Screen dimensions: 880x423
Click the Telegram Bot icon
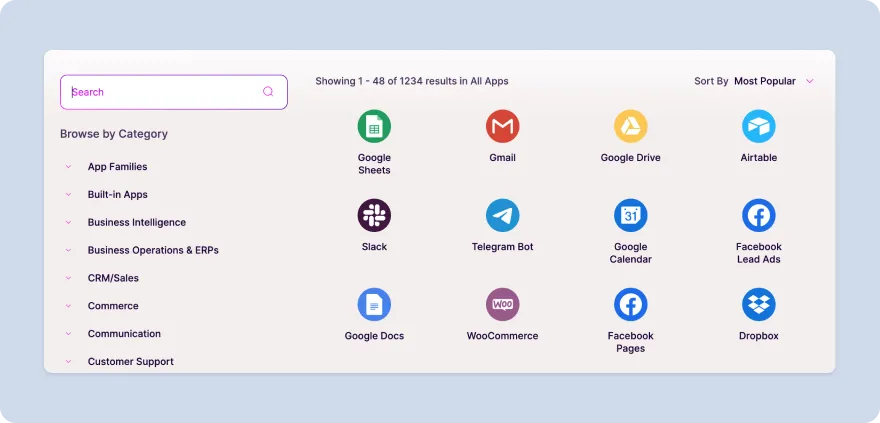pyautogui.click(x=502, y=216)
